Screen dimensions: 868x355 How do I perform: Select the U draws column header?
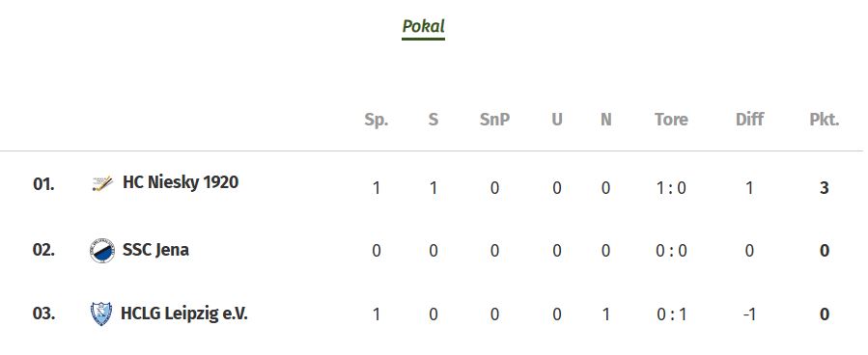557,120
